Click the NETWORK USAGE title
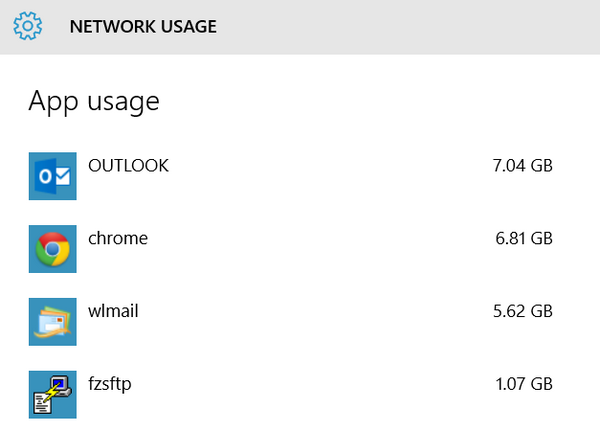Image resolution: width=600 pixels, height=432 pixels. click(x=143, y=27)
